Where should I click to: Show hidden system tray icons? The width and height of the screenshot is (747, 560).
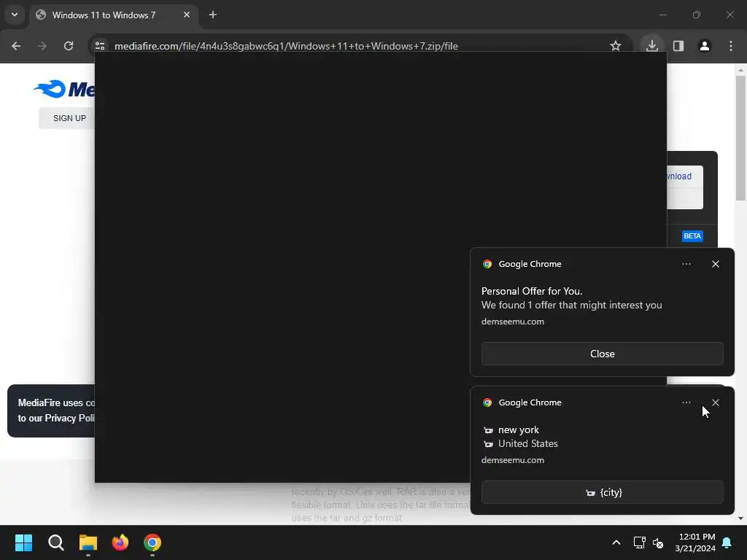coord(616,542)
